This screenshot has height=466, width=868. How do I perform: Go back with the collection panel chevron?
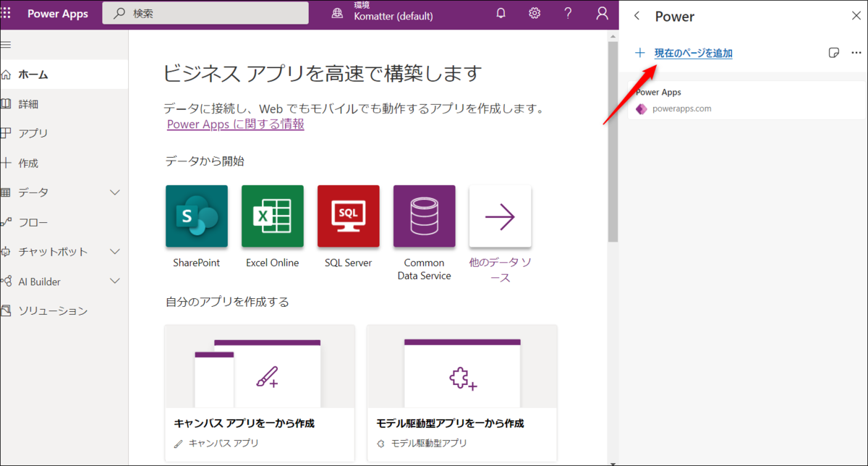coord(637,17)
